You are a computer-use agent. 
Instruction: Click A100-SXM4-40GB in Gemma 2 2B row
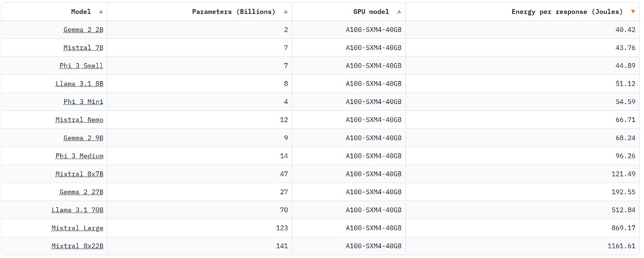click(x=374, y=30)
